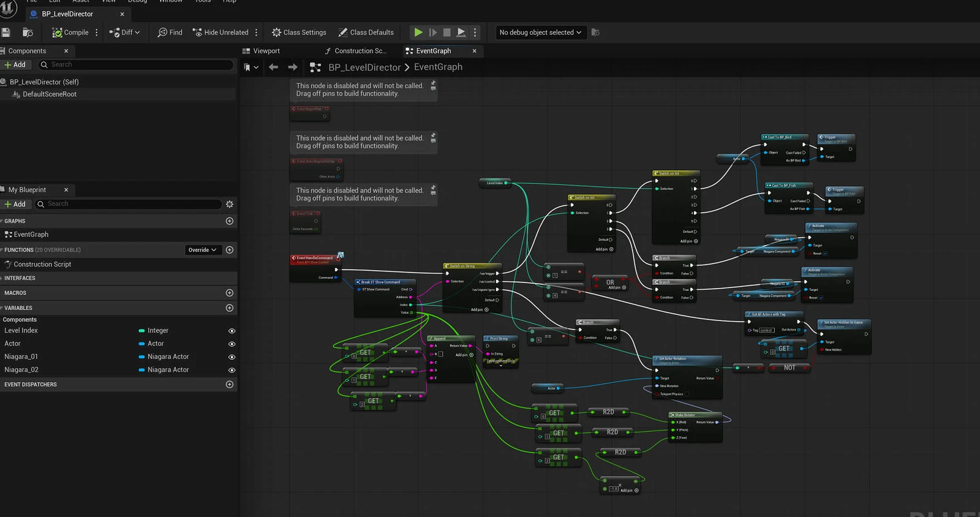Open the debug object selection dropdown
Viewport: 980px width, 517px height.
[x=541, y=32]
